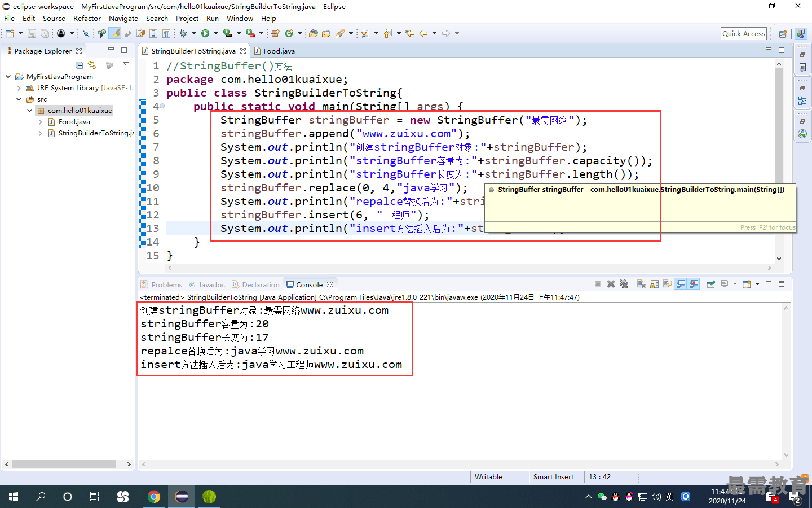The height and width of the screenshot is (508, 812).
Task: Click the New Java Package icon
Action: [x=275, y=33]
